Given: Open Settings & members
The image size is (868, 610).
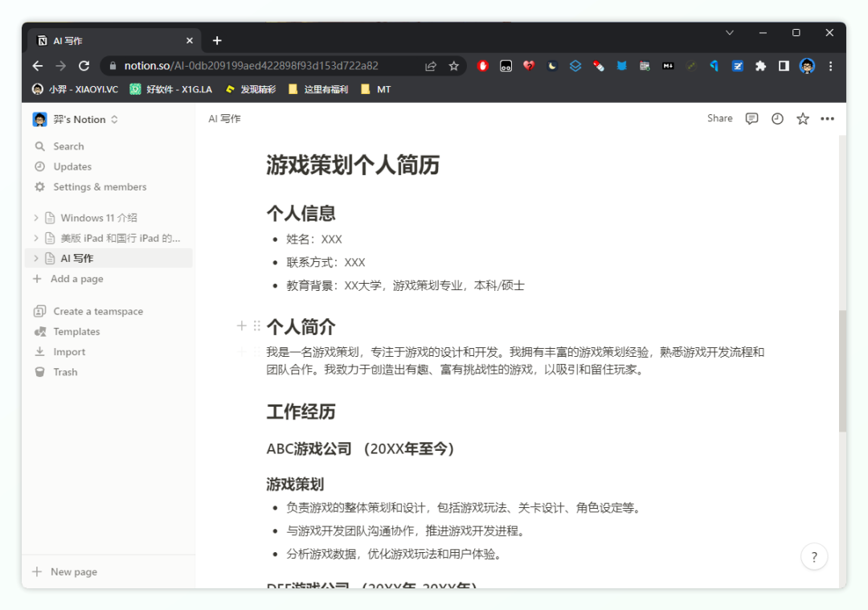Looking at the screenshot, I should pos(100,187).
